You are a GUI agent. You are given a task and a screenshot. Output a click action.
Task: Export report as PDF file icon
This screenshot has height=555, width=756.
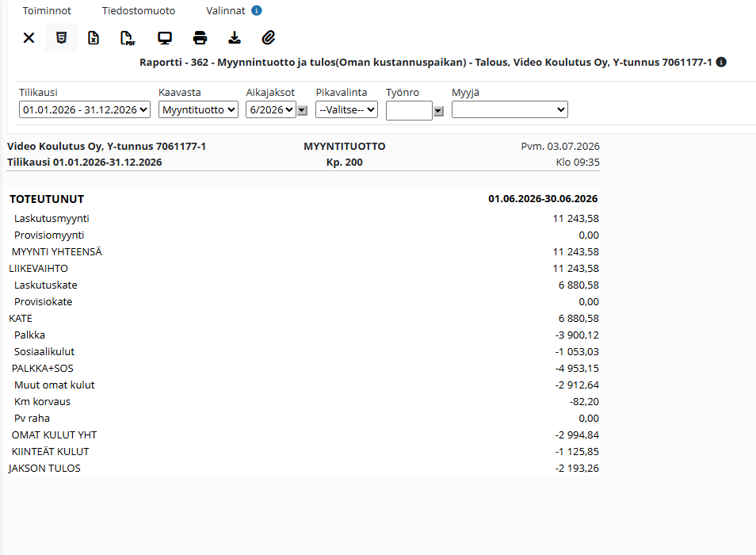click(x=128, y=37)
